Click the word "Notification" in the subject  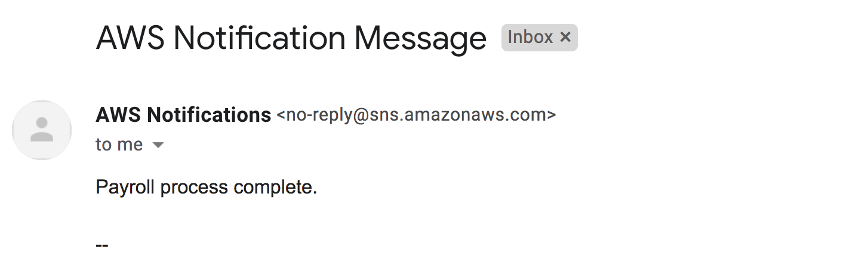pyautogui.click(x=258, y=38)
